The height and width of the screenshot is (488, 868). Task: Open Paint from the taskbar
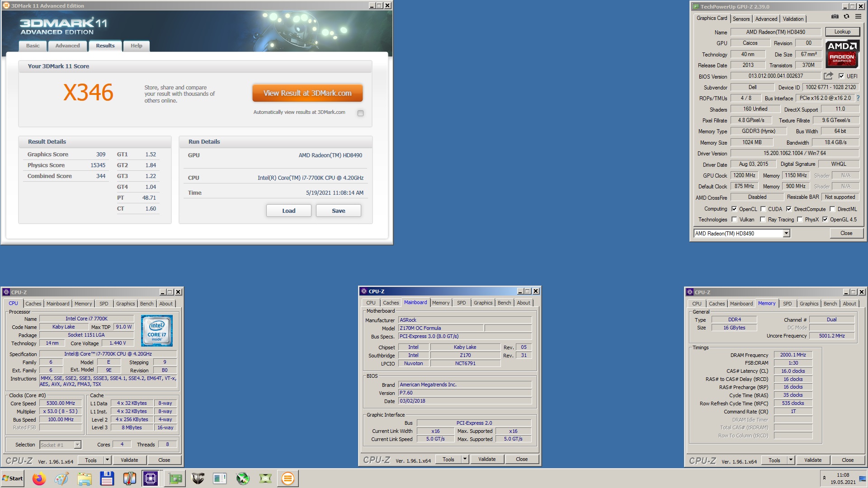coord(62,478)
